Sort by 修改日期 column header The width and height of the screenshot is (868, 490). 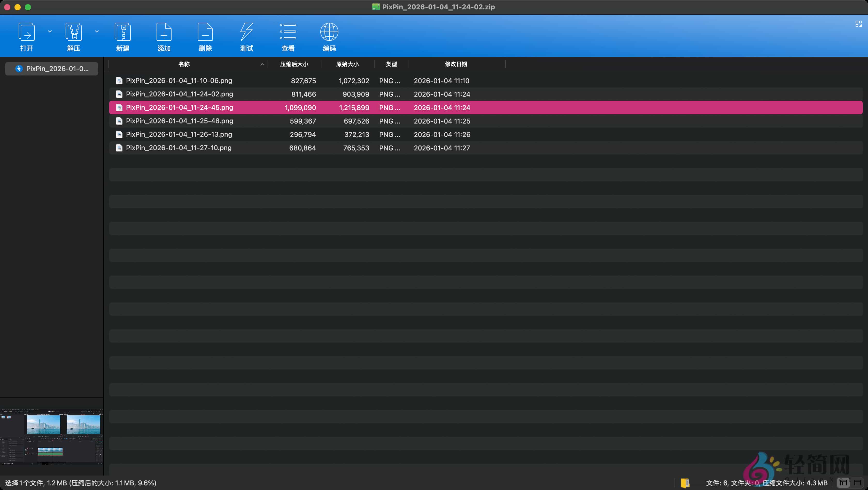click(455, 64)
